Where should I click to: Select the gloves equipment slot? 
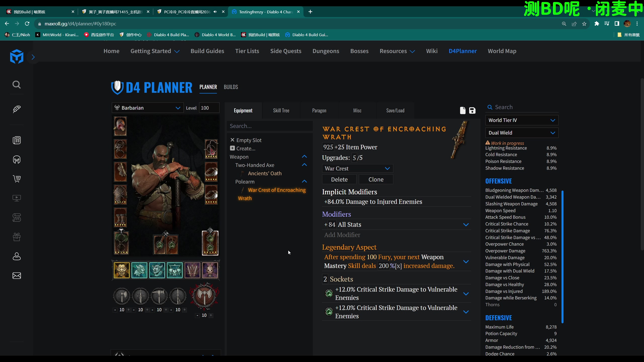pyautogui.click(x=120, y=172)
